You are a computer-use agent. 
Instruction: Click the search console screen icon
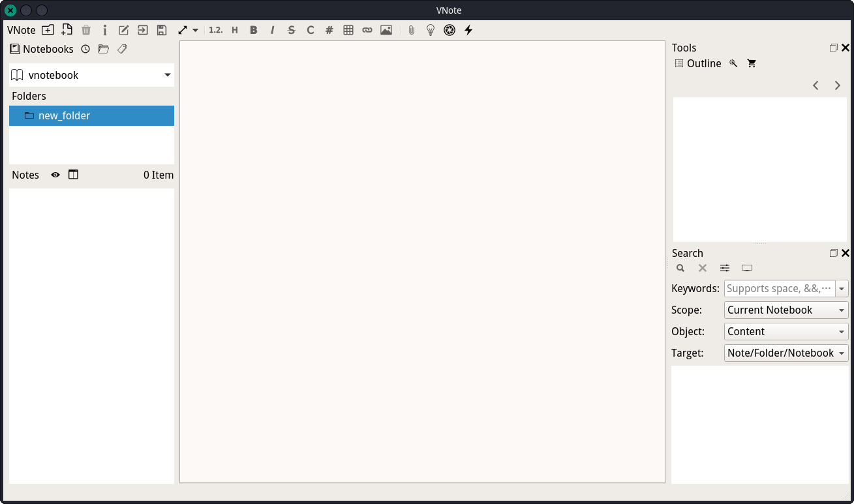747,268
